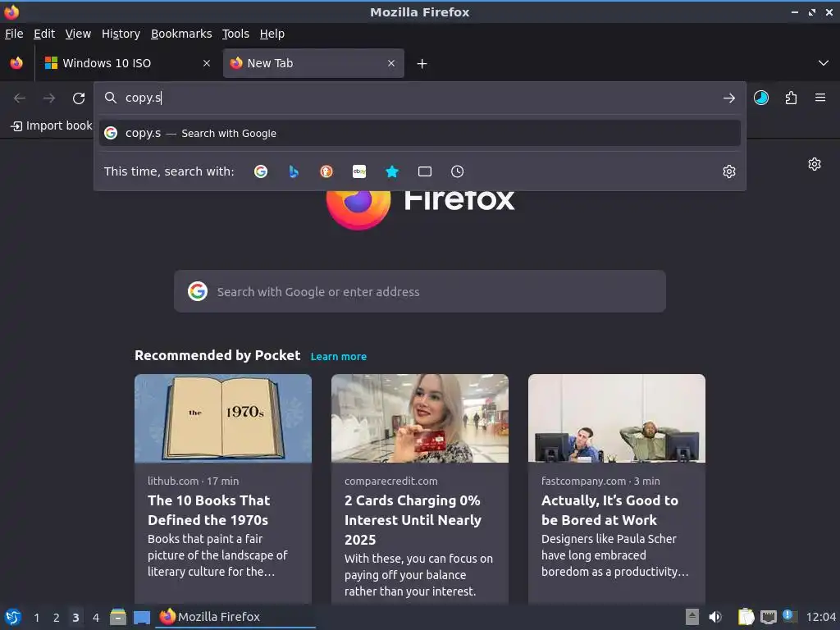Go forward to next page
This screenshot has width=840, height=630.
click(49, 98)
